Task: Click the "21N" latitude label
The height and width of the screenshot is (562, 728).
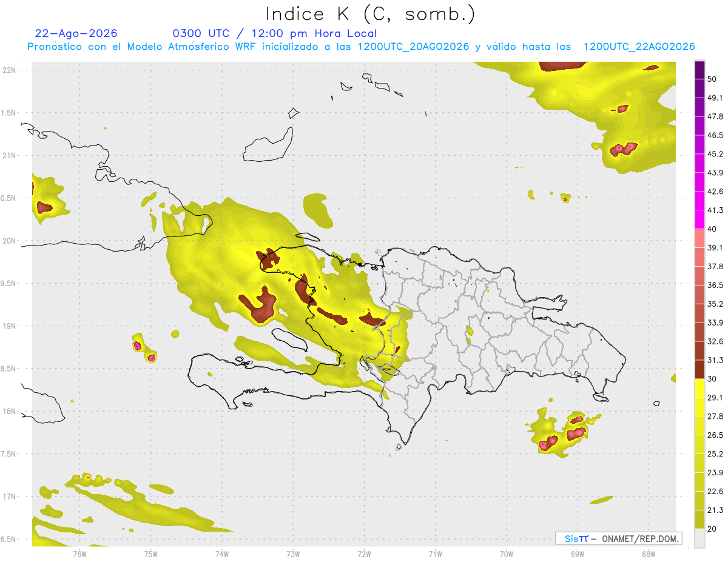Action: point(9,156)
